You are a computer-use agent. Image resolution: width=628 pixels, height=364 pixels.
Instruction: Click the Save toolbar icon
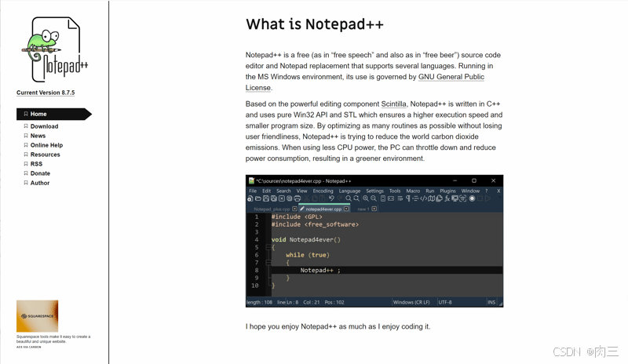coord(266,198)
